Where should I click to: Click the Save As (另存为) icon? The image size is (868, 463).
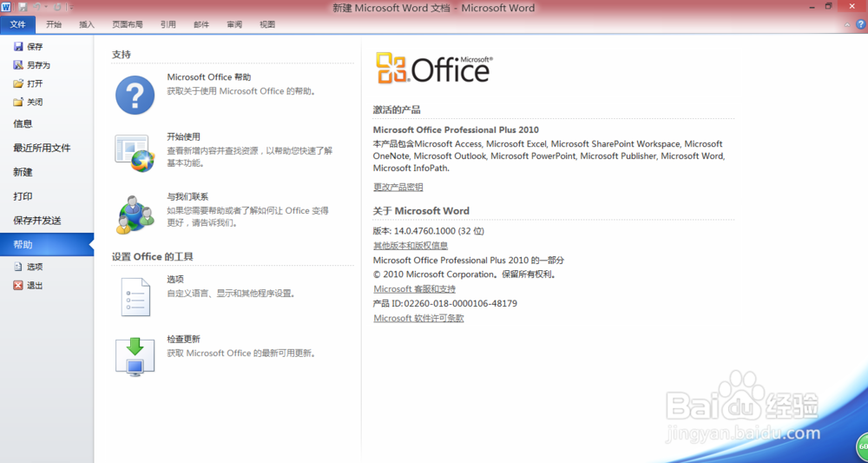(x=18, y=65)
